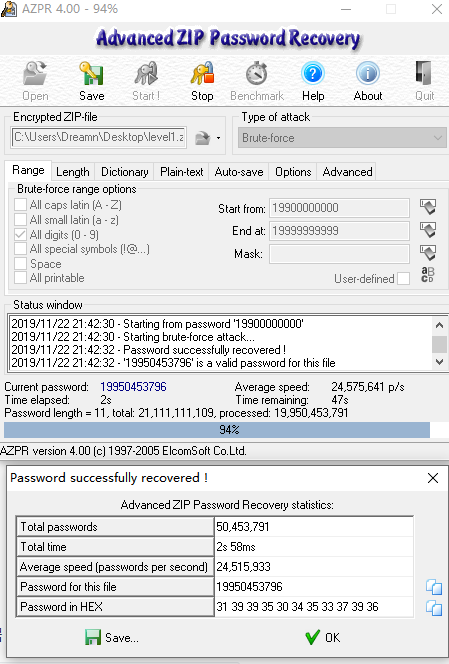Viewport: 449px width, 664px height.
Task: Switch to the Dictionary tab
Action: tap(125, 172)
